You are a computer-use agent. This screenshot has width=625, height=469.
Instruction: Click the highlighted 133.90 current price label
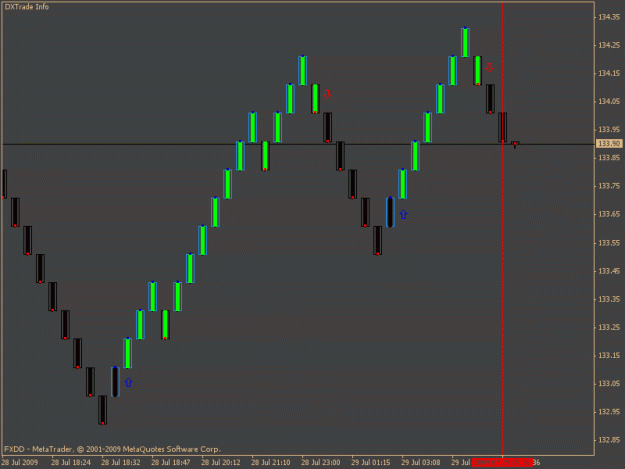[x=609, y=143]
